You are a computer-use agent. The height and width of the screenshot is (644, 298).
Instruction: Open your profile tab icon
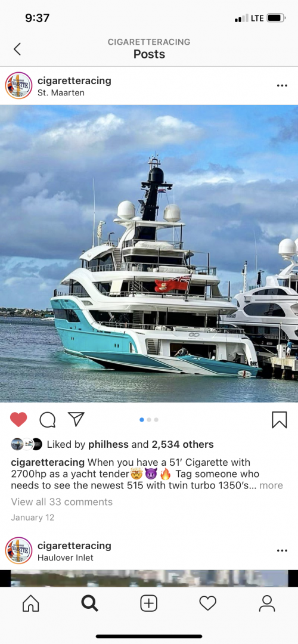(x=267, y=603)
